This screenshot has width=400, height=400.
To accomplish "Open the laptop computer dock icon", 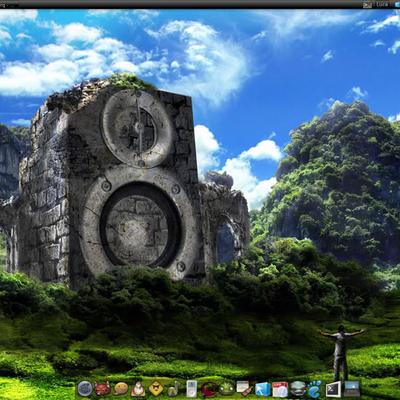I will click(x=352, y=389).
